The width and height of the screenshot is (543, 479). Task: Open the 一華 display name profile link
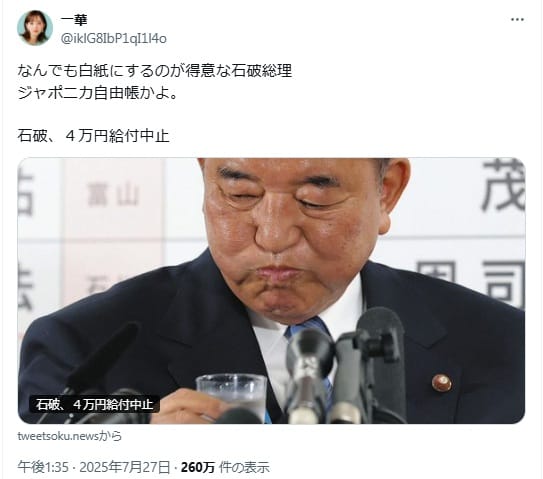[74, 20]
